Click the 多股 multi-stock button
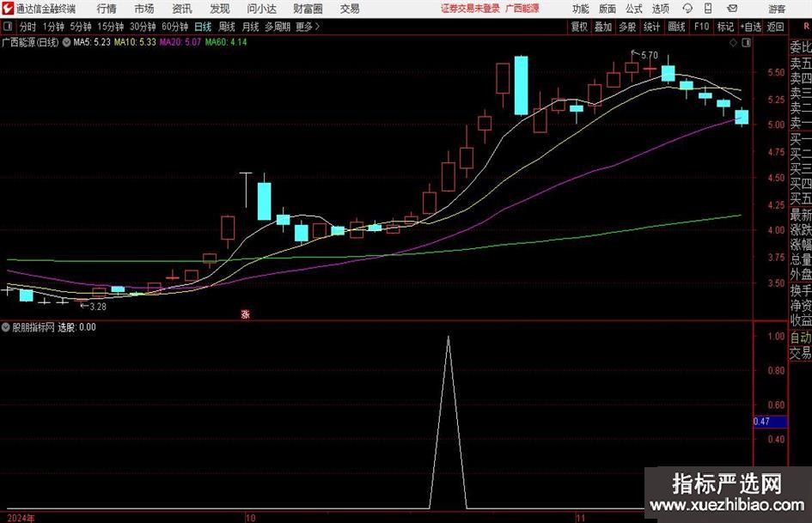The width and height of the screenshot is (812, 523). click(x=627, y=27)
